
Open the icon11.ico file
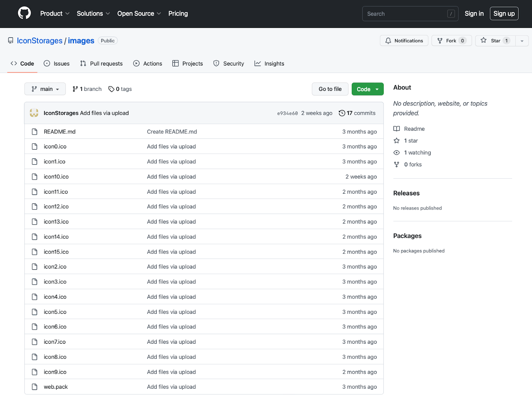click(56, 192)
